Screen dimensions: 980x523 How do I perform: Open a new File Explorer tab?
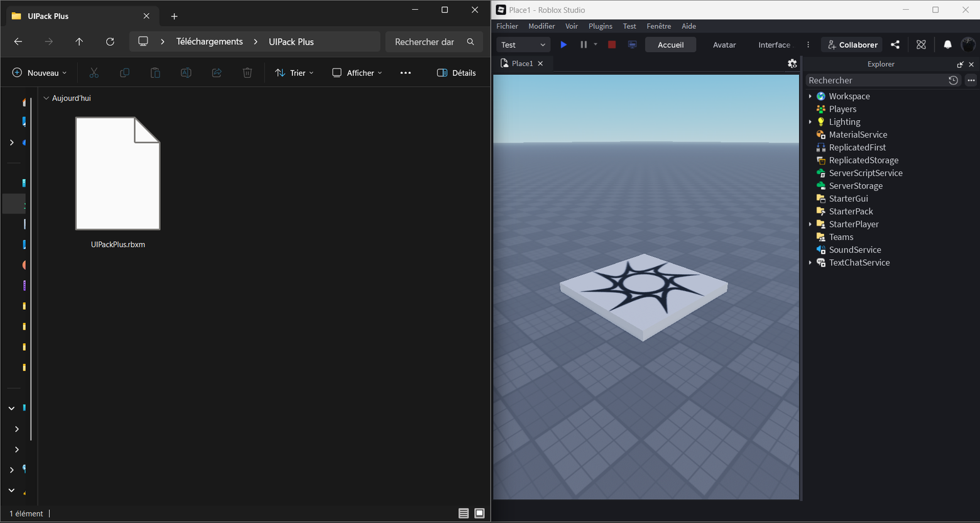click(174, 16)
